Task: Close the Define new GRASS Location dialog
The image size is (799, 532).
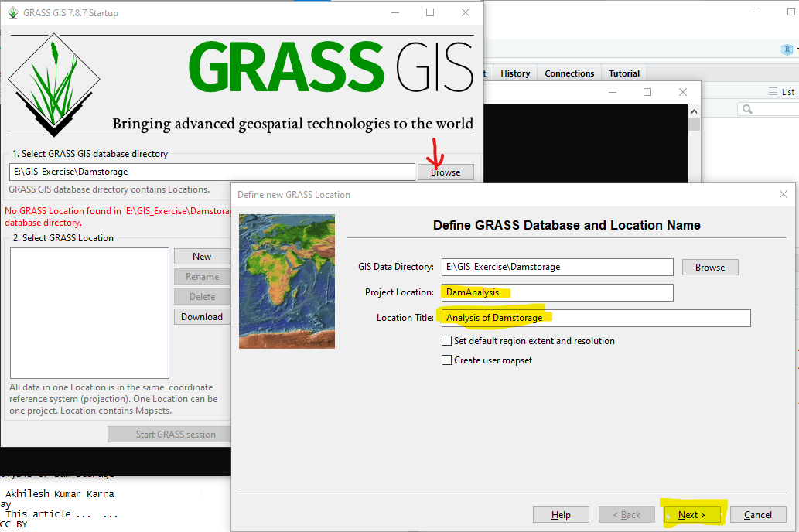Action: 783,194
